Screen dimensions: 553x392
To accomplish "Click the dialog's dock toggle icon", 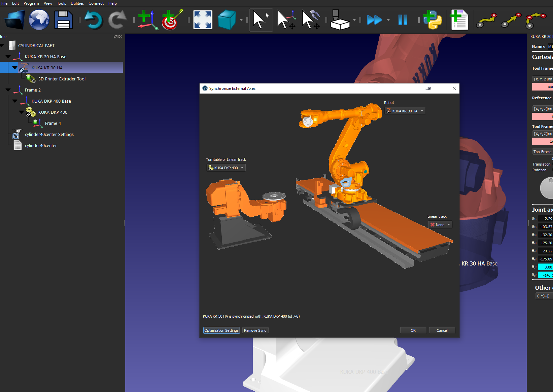I will (x=428, y=88).
